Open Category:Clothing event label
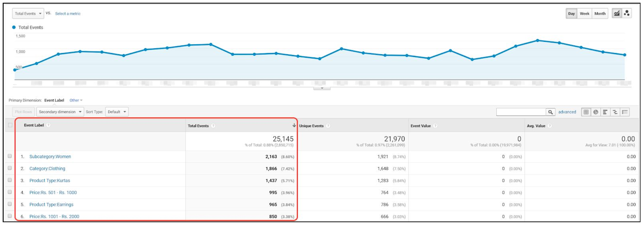The height and width of the screenshot is (226, 644). 47,168
